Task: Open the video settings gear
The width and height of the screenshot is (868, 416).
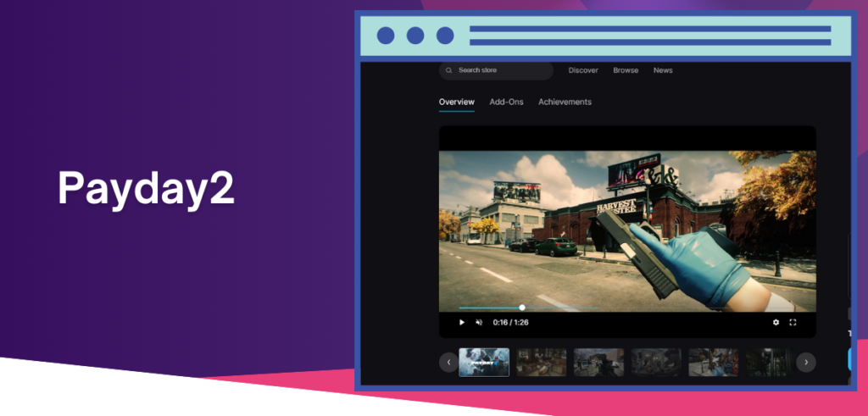Action: point(776,323)
